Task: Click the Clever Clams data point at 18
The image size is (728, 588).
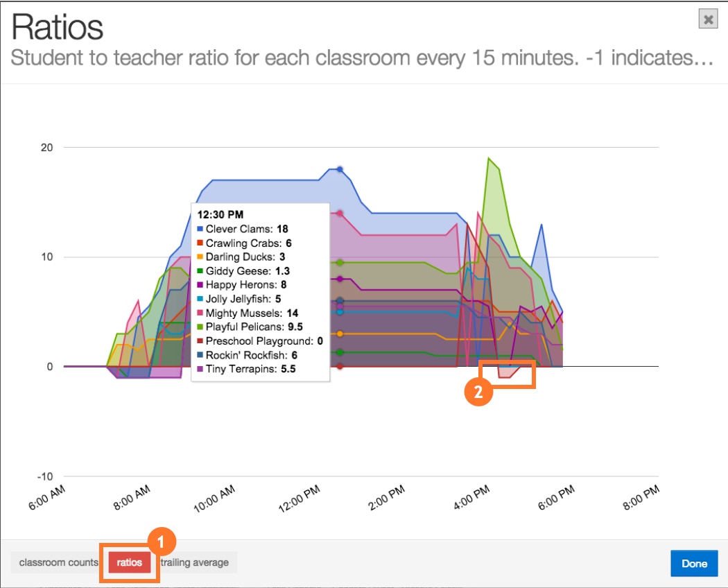Action: point(340,169)
